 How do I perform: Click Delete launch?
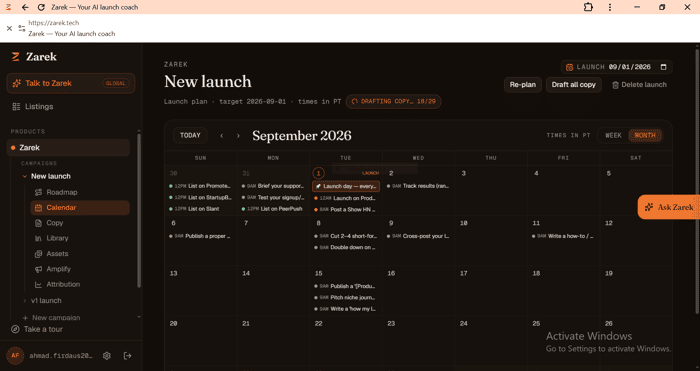(639, 85)
